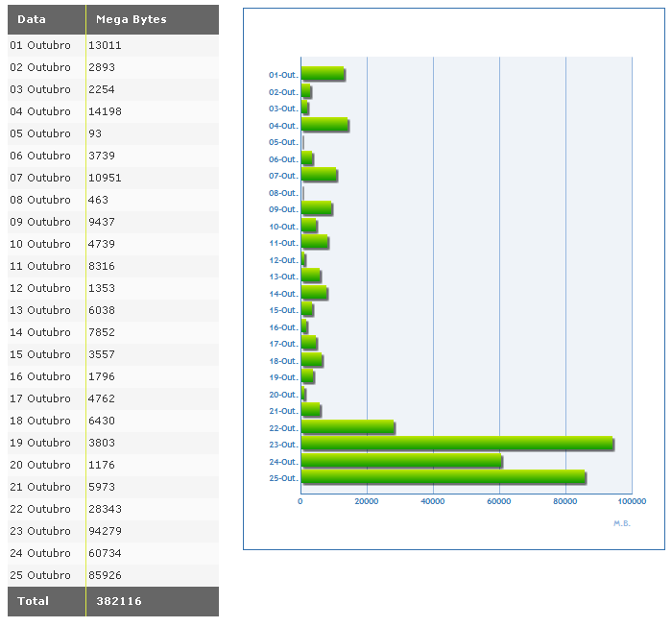Click the green 24-Out. chart bar
Screen dimensions: 672x627
402,460
